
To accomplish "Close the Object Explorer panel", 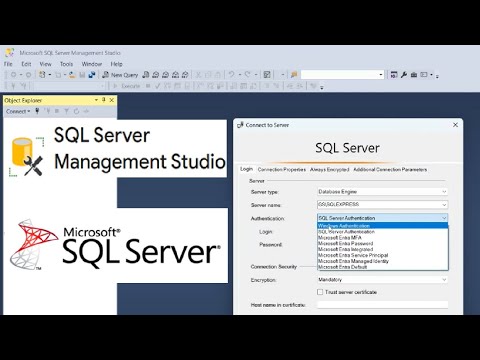I will tap(112, 100).
